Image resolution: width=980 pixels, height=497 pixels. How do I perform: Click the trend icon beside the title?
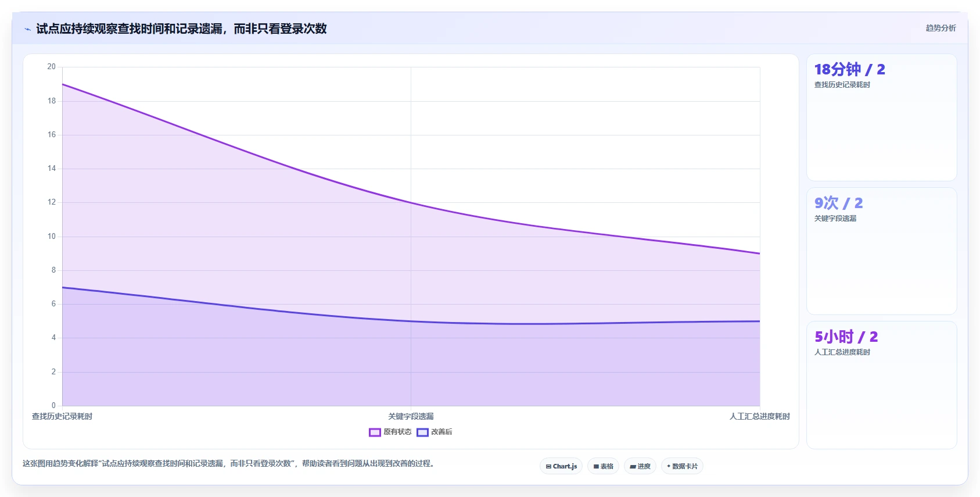(27, 29)
